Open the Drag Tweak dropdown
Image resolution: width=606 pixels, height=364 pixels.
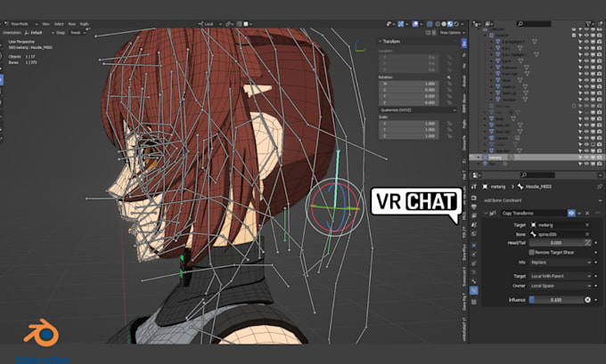78,33
